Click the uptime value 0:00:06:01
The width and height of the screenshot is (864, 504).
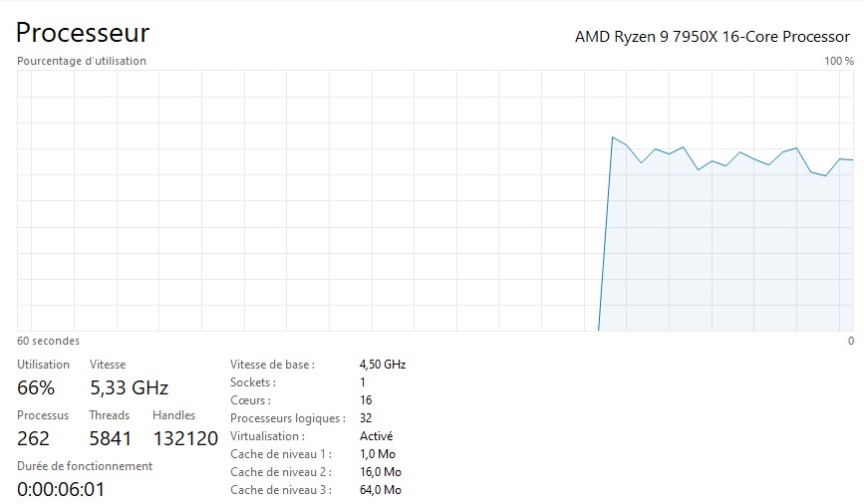click(61, 489)
